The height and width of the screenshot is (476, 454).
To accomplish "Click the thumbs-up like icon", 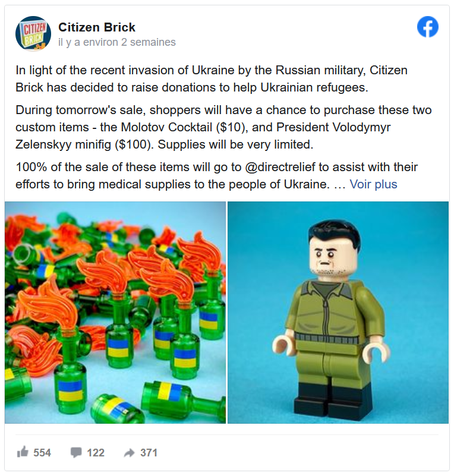I will click(x=23, y=452).
